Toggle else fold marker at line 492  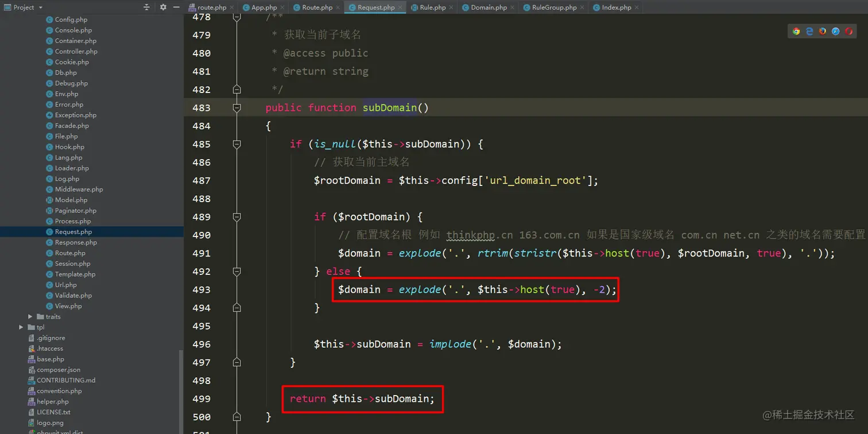[237, 272]
